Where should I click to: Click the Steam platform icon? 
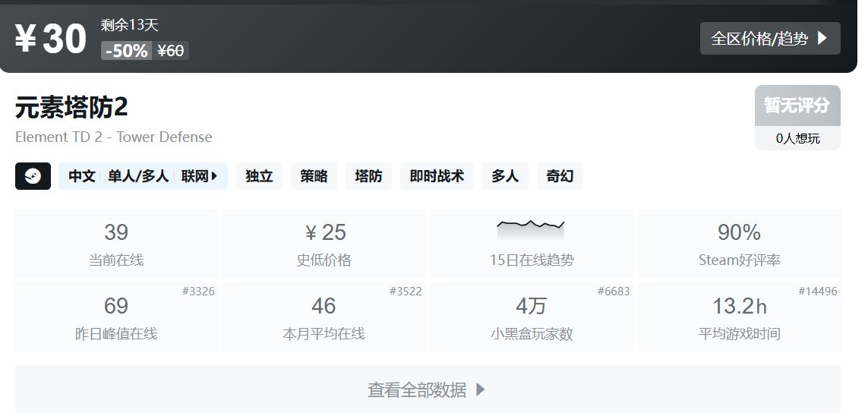pos(33,176)
